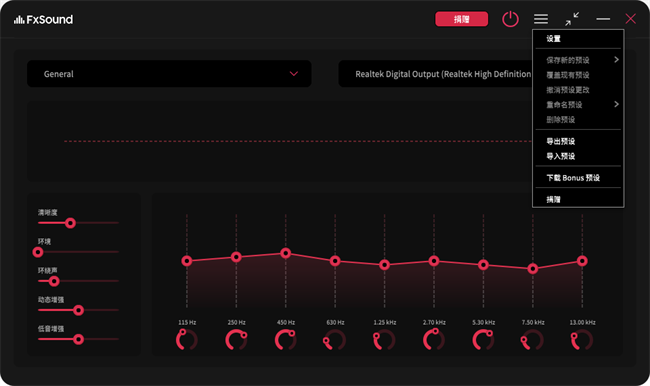This screenshot has width=650, height=386.
Task: Click the 低音增强 slider handle
Action: (x=78, y=340)
